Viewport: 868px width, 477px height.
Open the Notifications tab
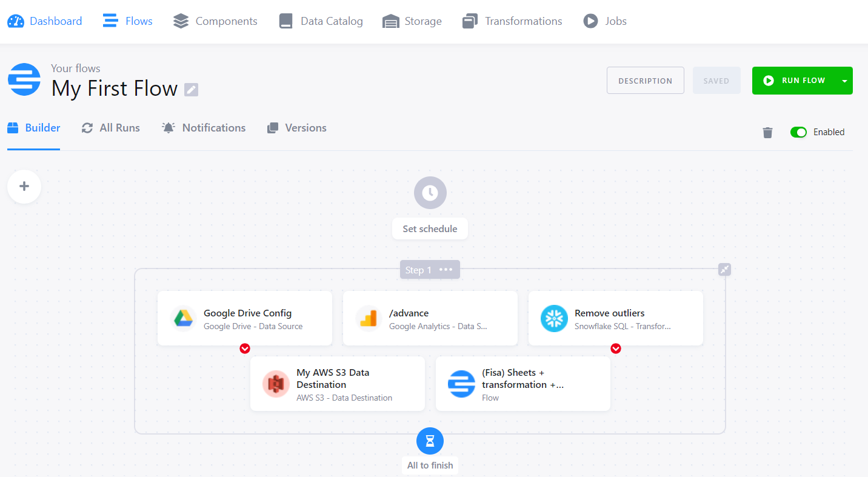coord(204,128)
